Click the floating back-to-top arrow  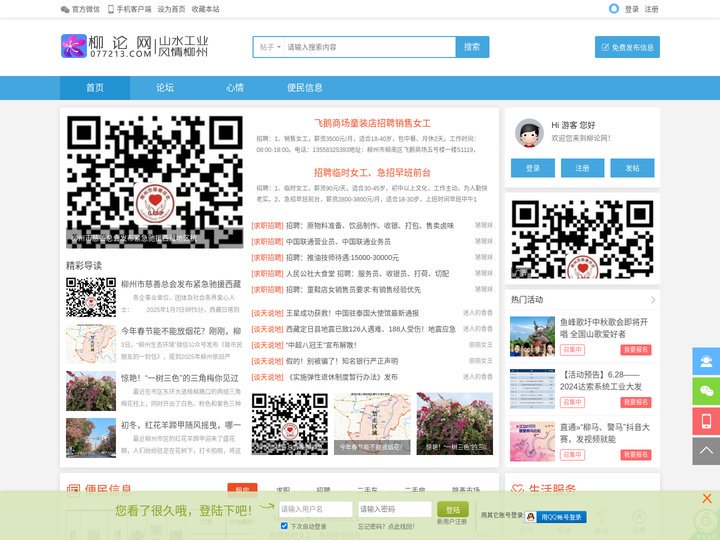click(x=706, y=451)
